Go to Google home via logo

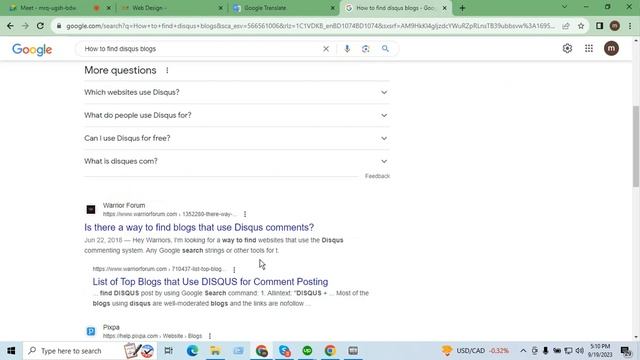[32, 49]
